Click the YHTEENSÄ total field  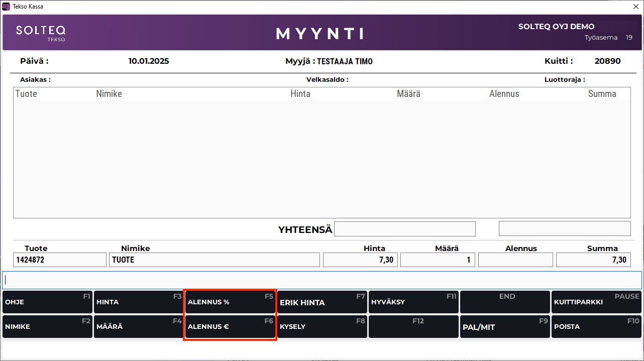click(x=404, y=229)
